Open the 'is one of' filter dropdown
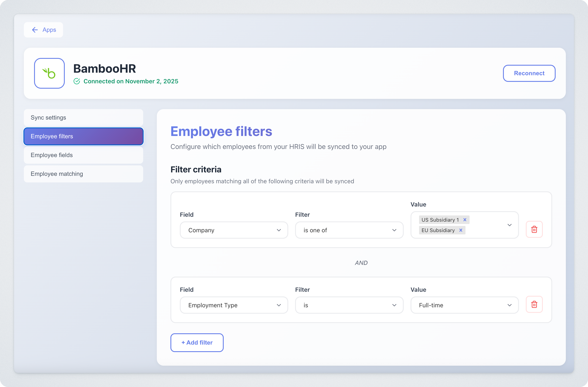The image size is (588, 387). (x=349, y=230)
